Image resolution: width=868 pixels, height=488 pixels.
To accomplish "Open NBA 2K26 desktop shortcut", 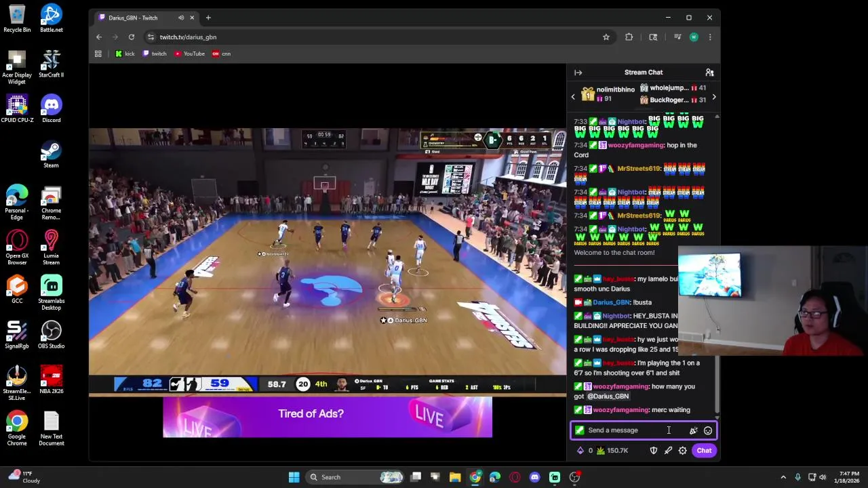I will [x=52, y=380].
